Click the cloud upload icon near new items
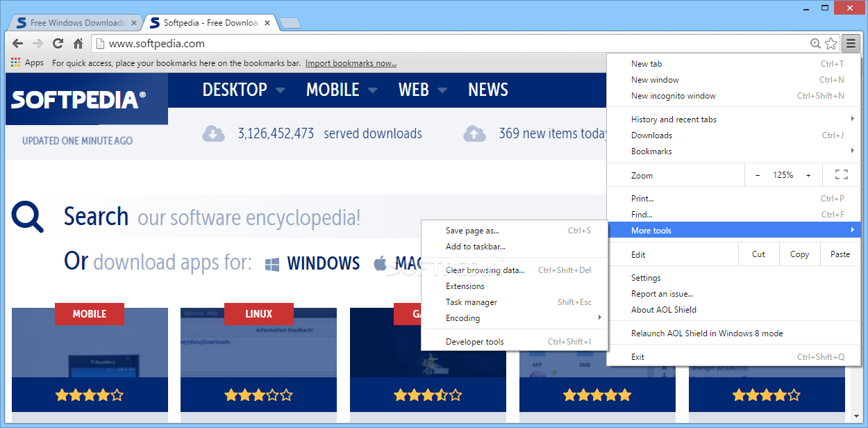This screenshot has width=868, height=428. 475,133
